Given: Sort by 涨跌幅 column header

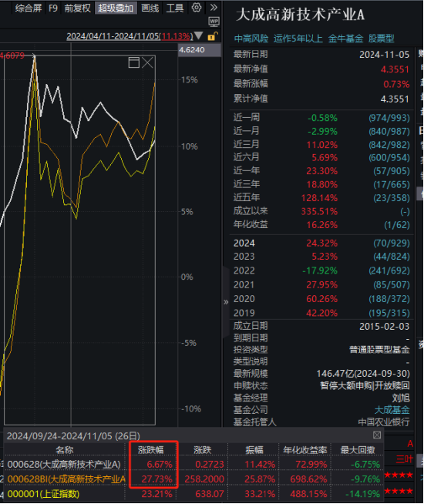Looking at the screenshot, I should coord(151,450).
